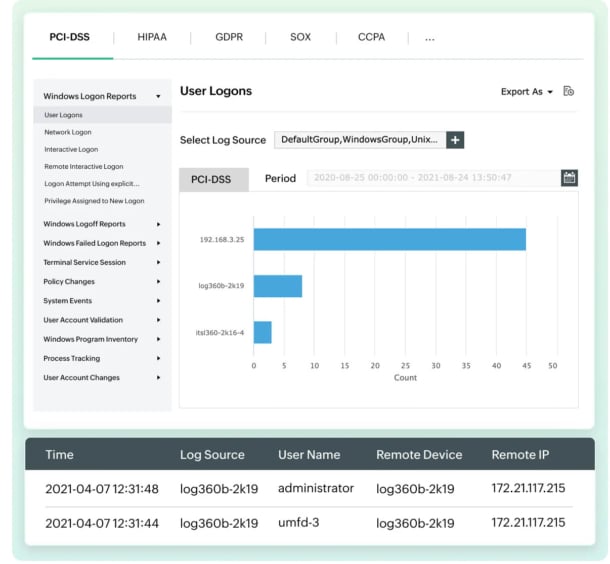This screenshot has width=610, height=564.
Task: Click Remote Device cell in umfd-3 row
Action: [415, 523]
